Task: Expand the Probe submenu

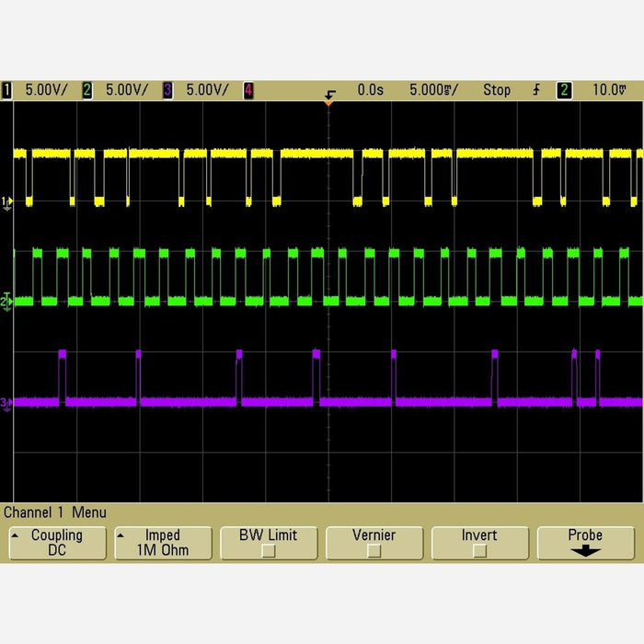Action: [x=585, y=543]
